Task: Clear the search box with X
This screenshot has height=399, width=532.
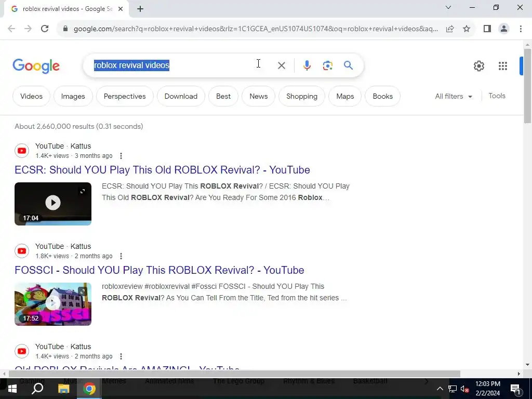Action: click(x=281, y=65)
